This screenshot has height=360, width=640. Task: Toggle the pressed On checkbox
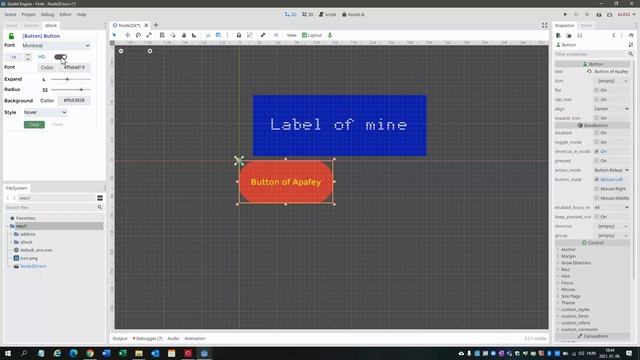click(597, 161)
